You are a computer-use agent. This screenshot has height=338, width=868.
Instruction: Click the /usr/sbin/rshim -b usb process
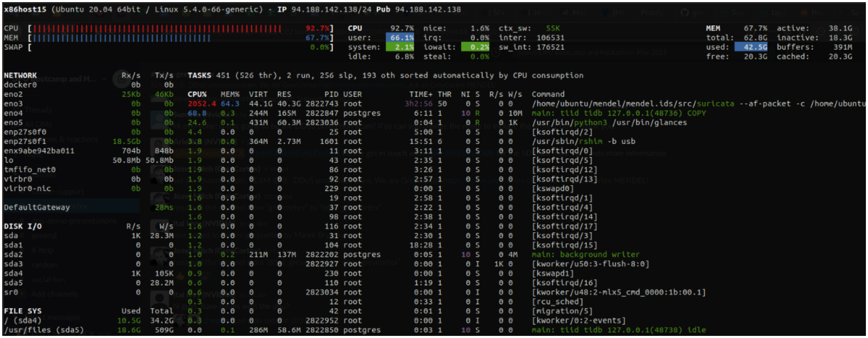tap(583, 141)
